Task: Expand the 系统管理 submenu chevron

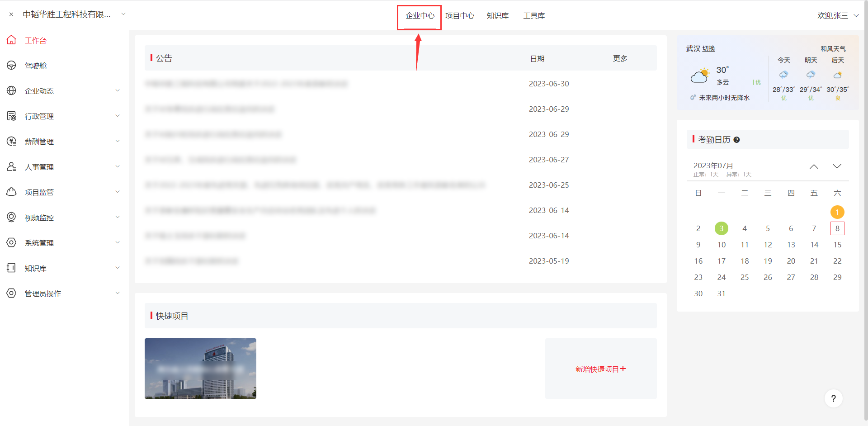Action: [118, 242]
